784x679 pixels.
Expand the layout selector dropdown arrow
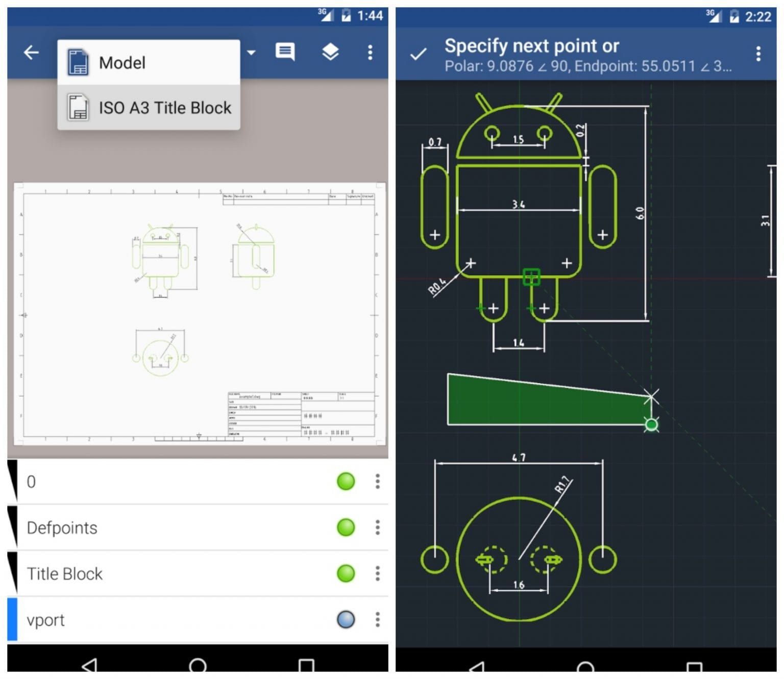coord(250,52)
